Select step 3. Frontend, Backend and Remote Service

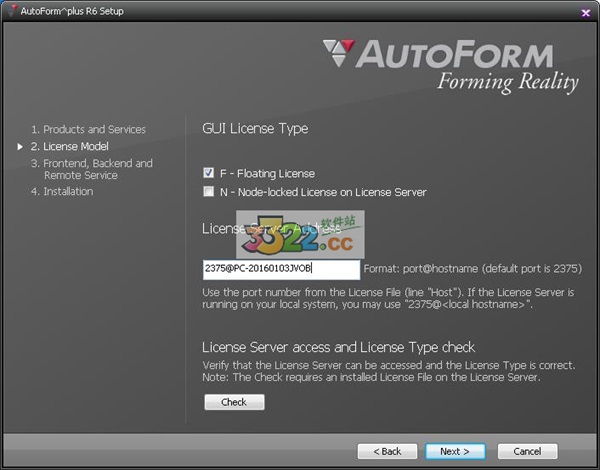click(92, 169)
